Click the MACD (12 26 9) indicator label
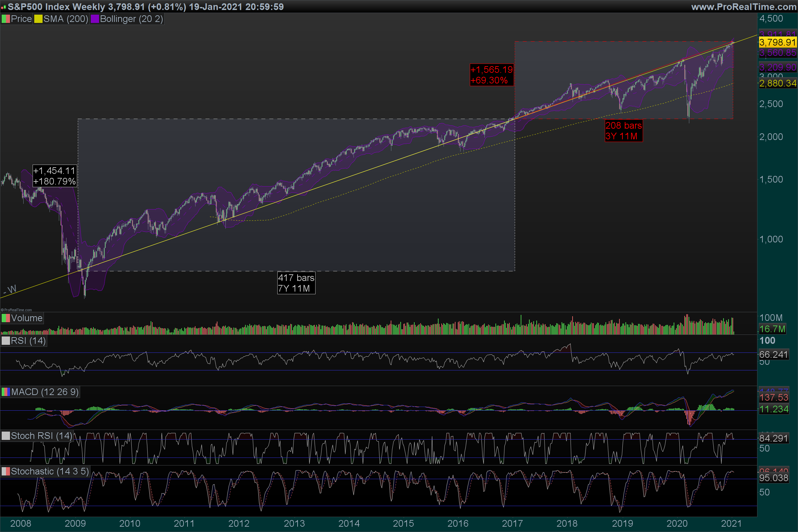 [45, 392]
